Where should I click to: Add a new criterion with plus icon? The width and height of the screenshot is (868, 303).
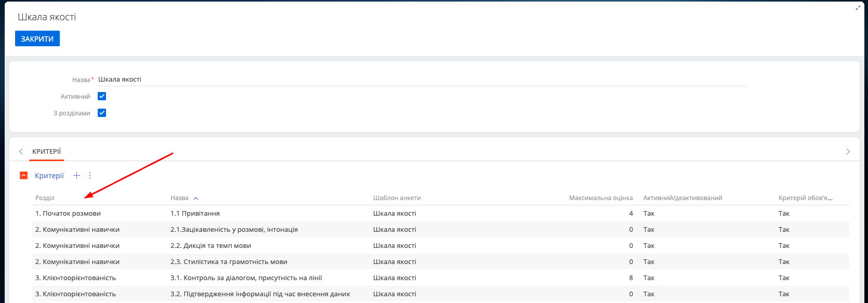(x=76, y=176)
